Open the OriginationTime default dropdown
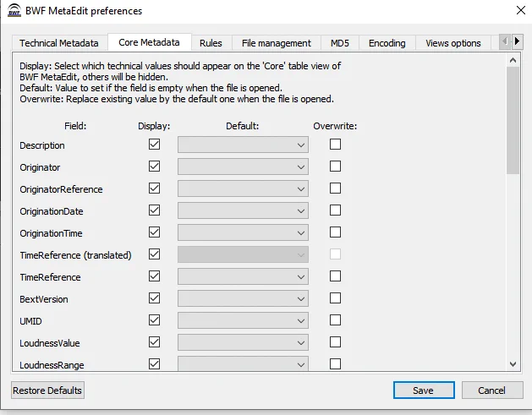The height and width of the screenshot is (415, 532). tap(243, 233)
